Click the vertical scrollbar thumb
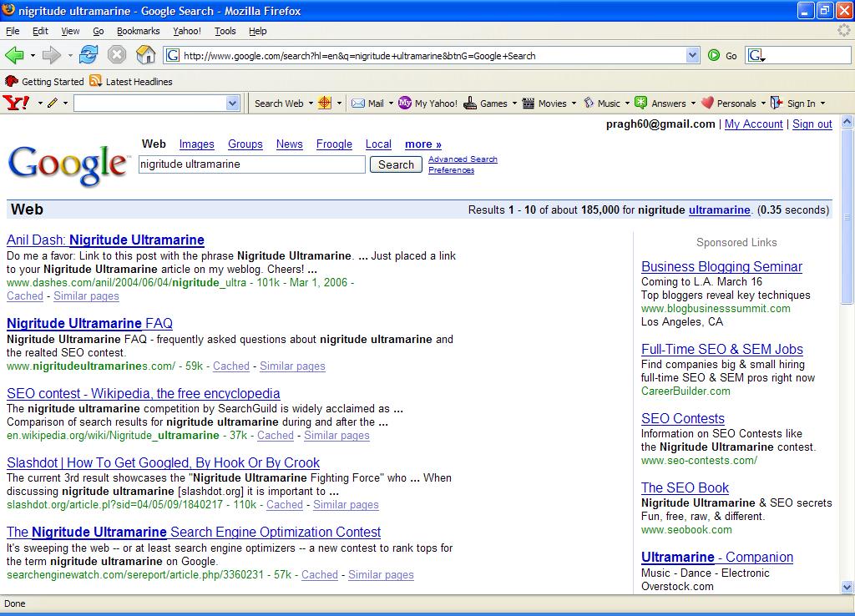Viewport: 855px width, 616px height. (x=847, y=216)
